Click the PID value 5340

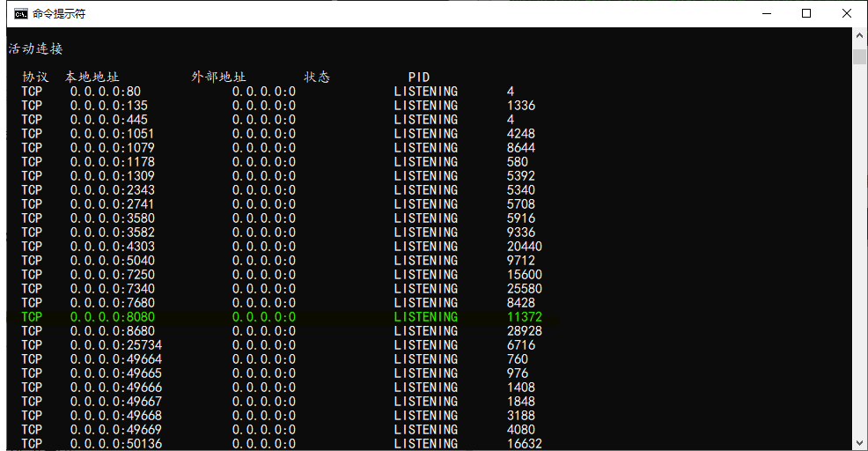(x=521, y=190)
